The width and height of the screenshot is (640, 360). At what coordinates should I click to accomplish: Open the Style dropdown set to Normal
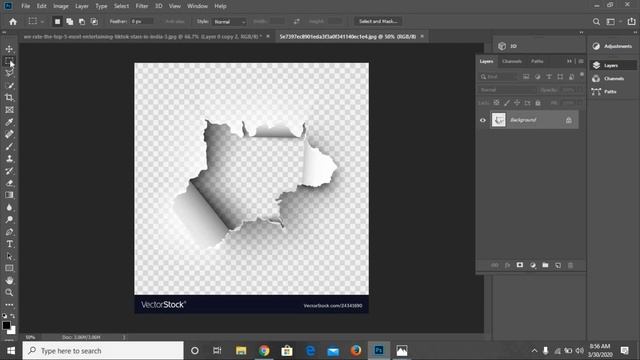point(230,22)
